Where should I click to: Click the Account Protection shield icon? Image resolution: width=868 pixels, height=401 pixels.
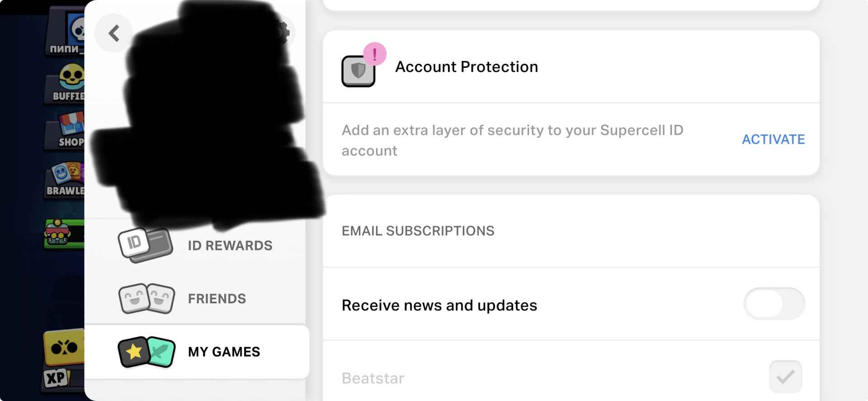click(358, 71)
